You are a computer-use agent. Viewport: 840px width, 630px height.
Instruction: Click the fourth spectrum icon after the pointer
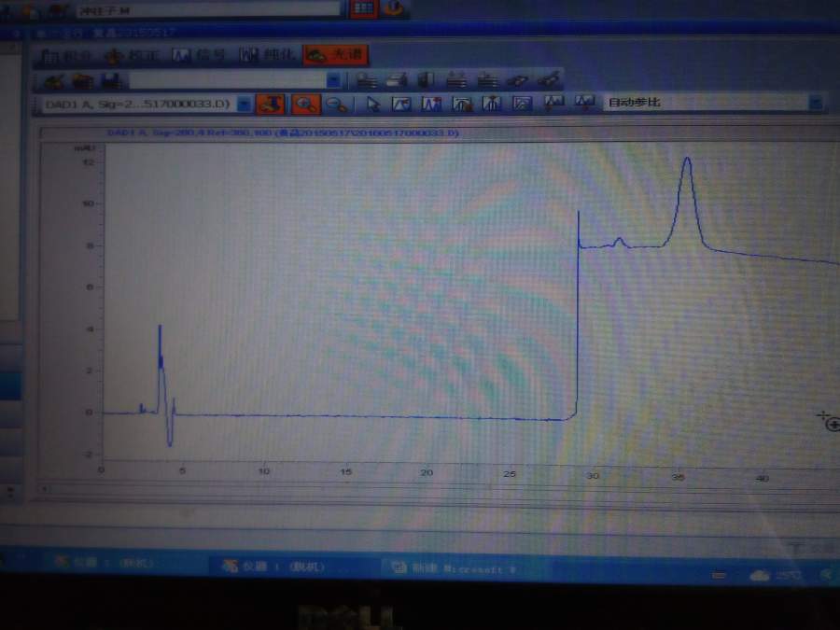tap(492, 103)
